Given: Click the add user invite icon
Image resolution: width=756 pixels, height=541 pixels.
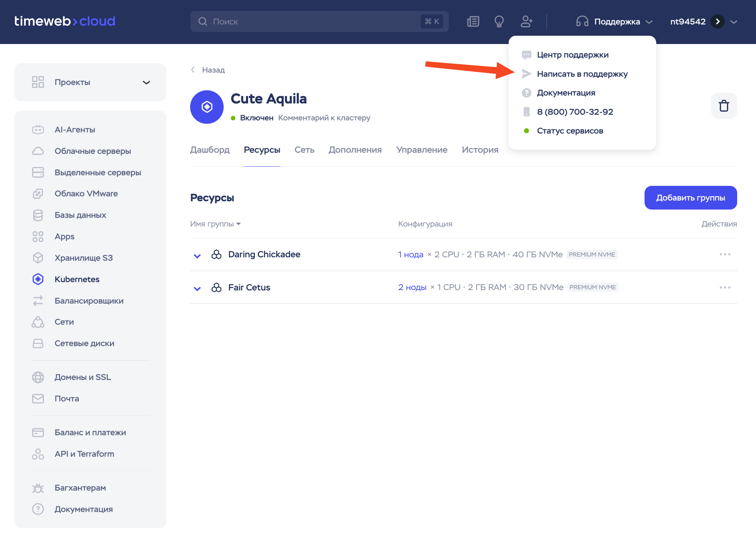Looking at the screenshot, I should click(x=526, y=21).
